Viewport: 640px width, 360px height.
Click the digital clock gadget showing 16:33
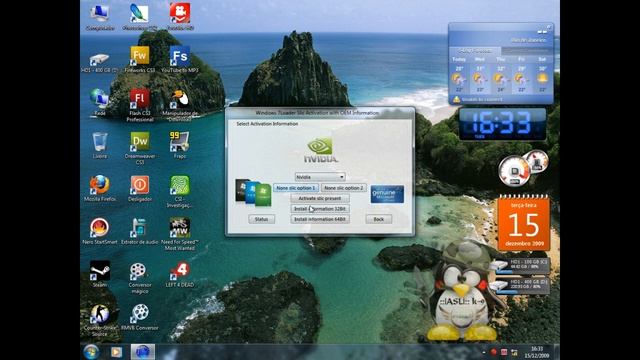pos(502,124)
